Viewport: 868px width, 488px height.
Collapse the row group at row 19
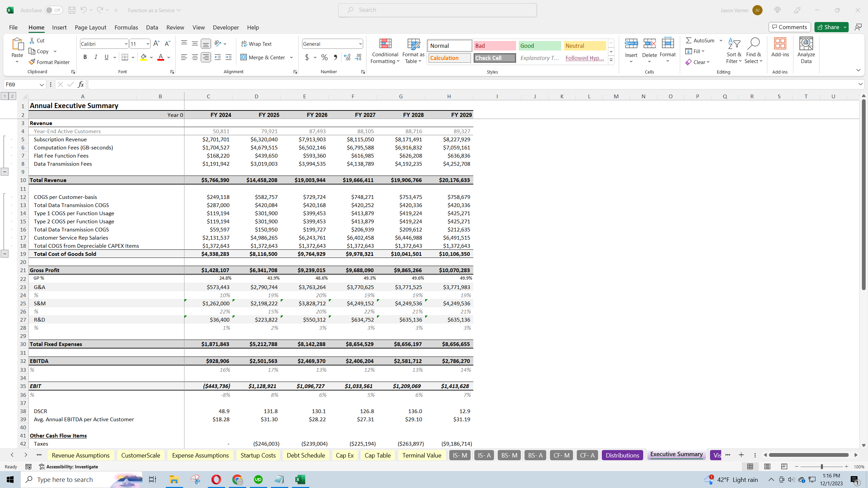point(4,253)
